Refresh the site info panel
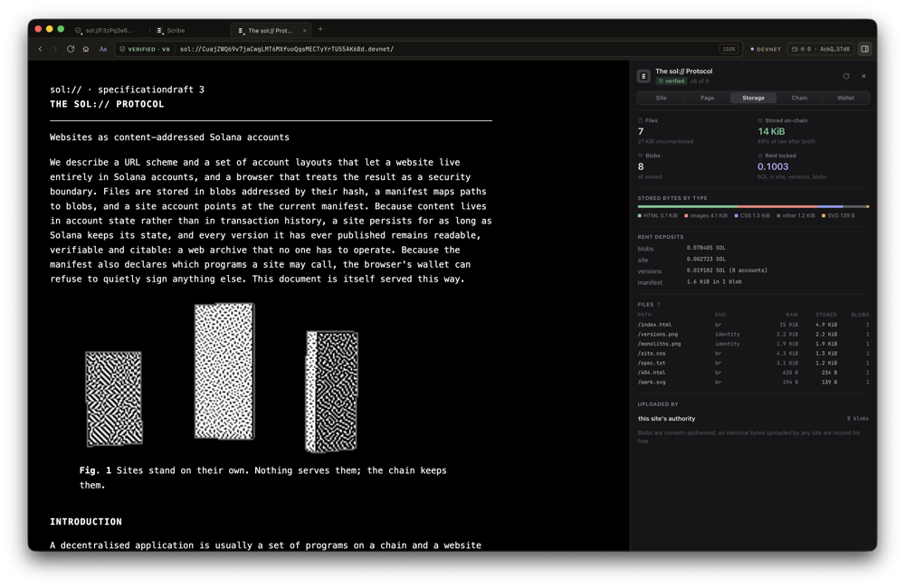 [x=846, y=76]
